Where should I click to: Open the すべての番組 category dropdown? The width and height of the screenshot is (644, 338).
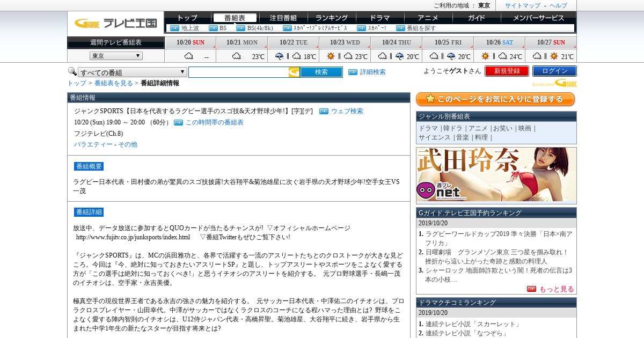pyautogui.click(x=133, y=72)
